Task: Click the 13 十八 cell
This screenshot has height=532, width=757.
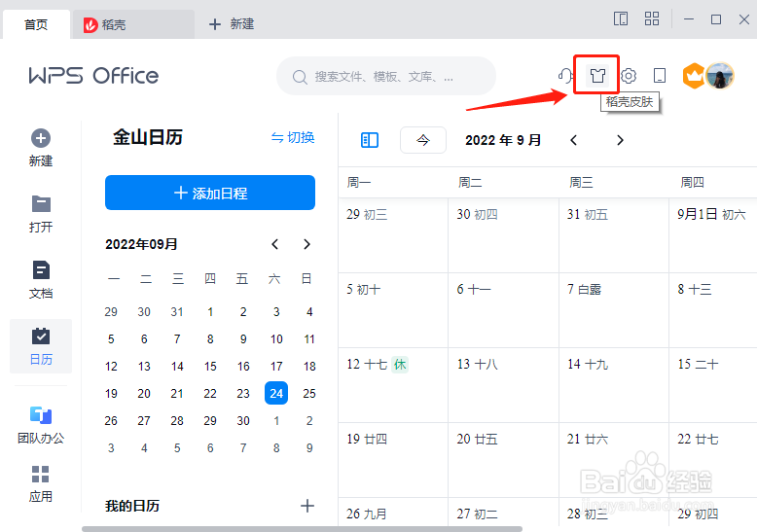Action: pyautogui.click(x=503, y=385)
